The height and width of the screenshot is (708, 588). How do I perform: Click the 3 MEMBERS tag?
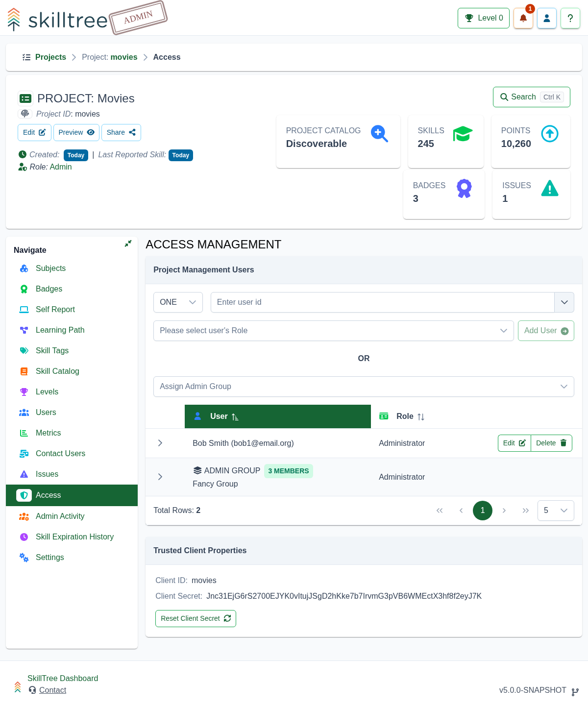coord(289,471)
